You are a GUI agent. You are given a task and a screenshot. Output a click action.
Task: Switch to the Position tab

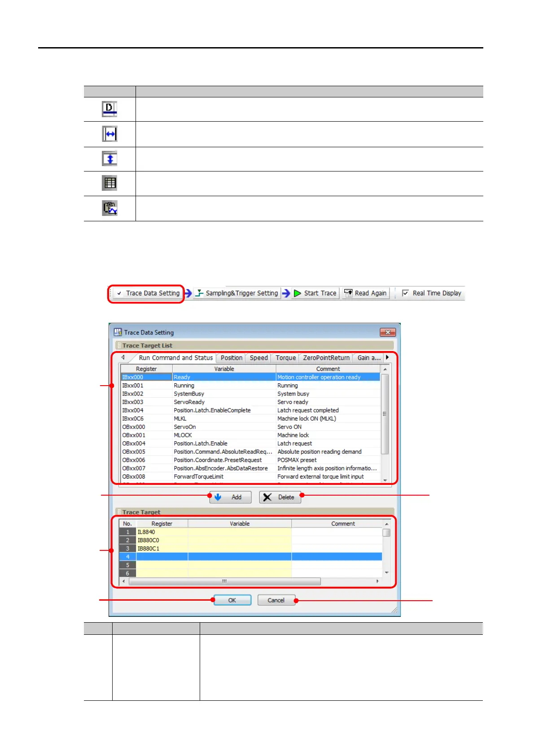232,358
